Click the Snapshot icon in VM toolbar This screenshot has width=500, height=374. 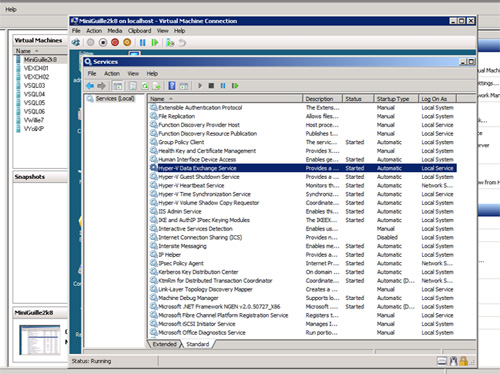pos(170,43)
